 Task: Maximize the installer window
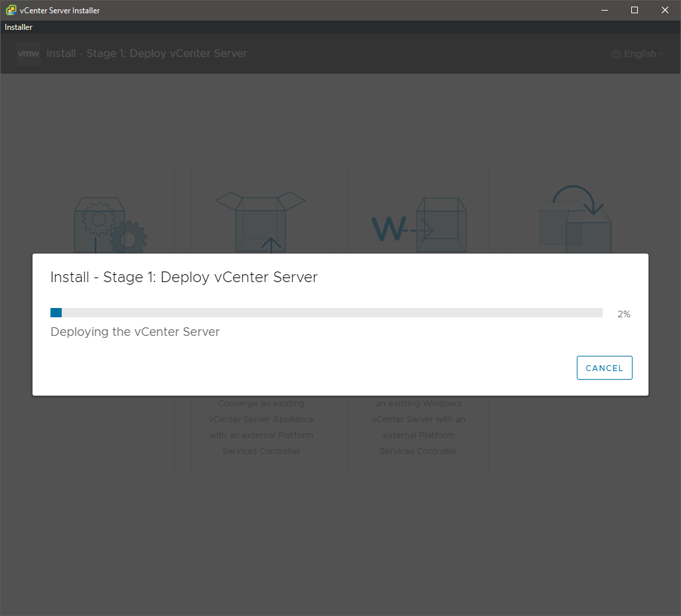635,10
